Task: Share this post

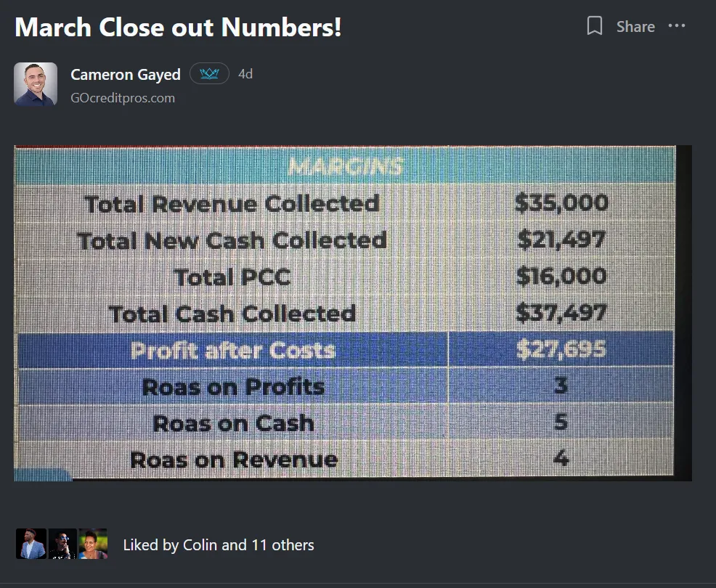Action: pyautogui.click(x=635, y=26)
